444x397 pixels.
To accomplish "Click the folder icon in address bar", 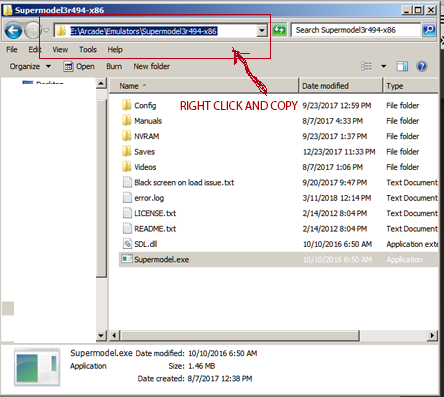I will coord(61,31).
